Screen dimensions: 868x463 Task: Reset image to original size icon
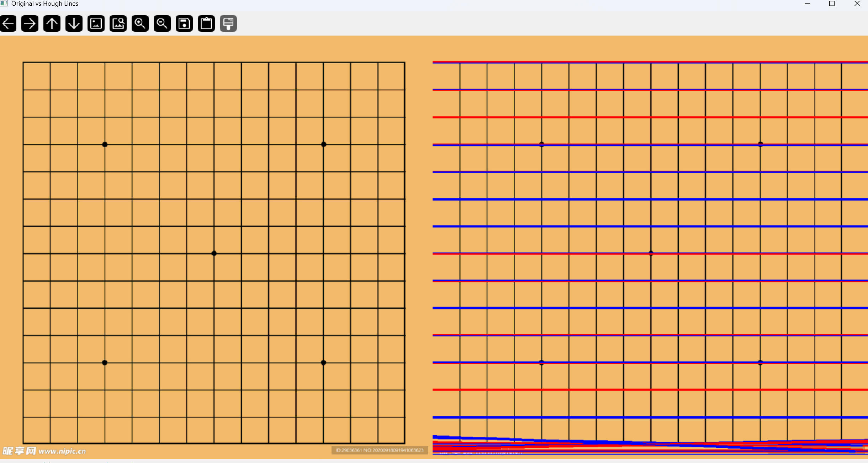tap(96, 23)
